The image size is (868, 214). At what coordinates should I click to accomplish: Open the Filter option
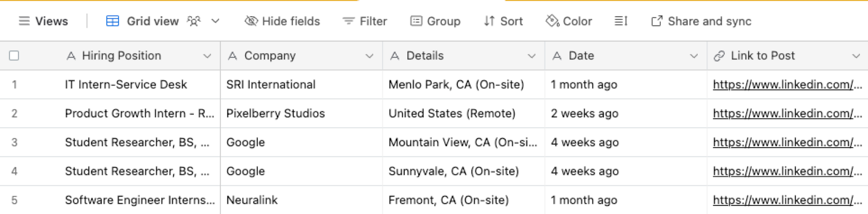click(365, 21)
